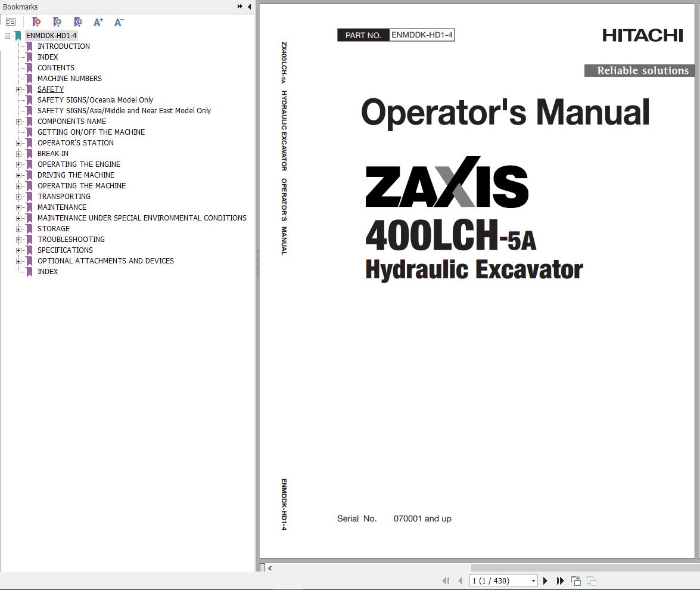The width and height of the screenshot is (700, 590).
Task: Open the MACHINE NUMBERS bookmark
Action: (x=70, y=78)
